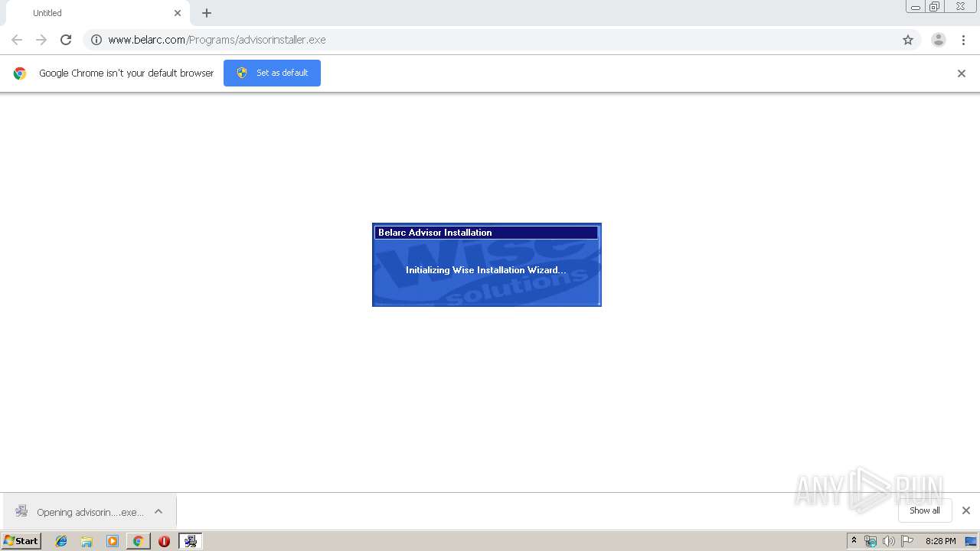Image resolution: width=980 pixels, height=551 pixels.
Task: Restore down the Chrome window
Action: point(935,7)
